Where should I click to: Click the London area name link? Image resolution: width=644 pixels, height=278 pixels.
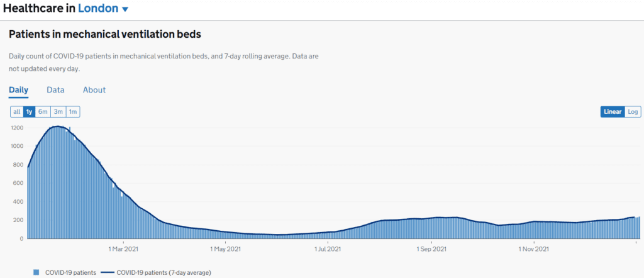click(98, 8)
